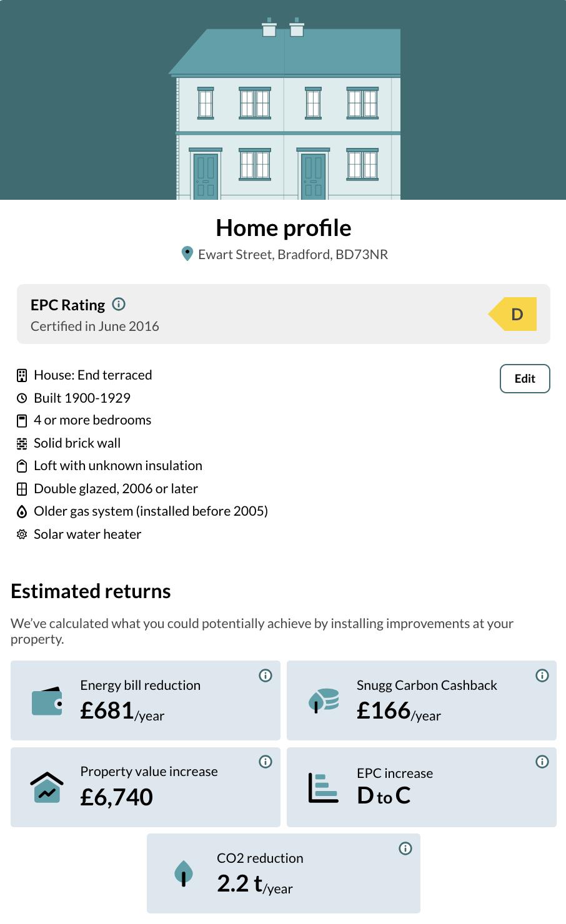The width and height of the screenshot is (566, 924).
Task: Open Snugg Carbon Cashback info icon
Action: (x=542, y=676)
